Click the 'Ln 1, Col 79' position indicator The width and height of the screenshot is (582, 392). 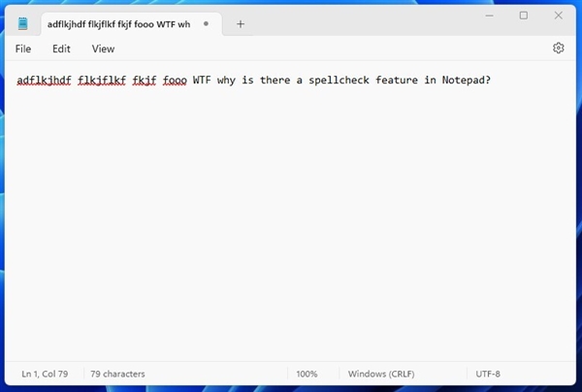[47, 374]
